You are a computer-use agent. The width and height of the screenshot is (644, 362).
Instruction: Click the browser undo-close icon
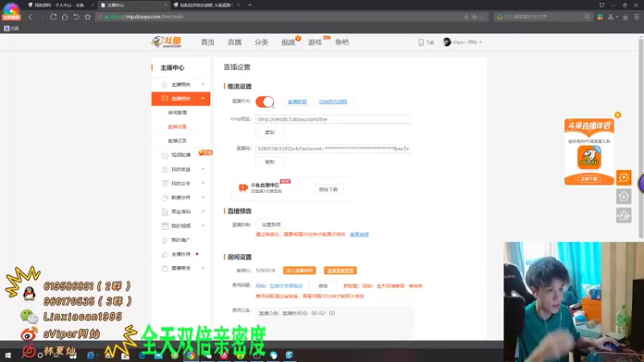click(76, 17)
